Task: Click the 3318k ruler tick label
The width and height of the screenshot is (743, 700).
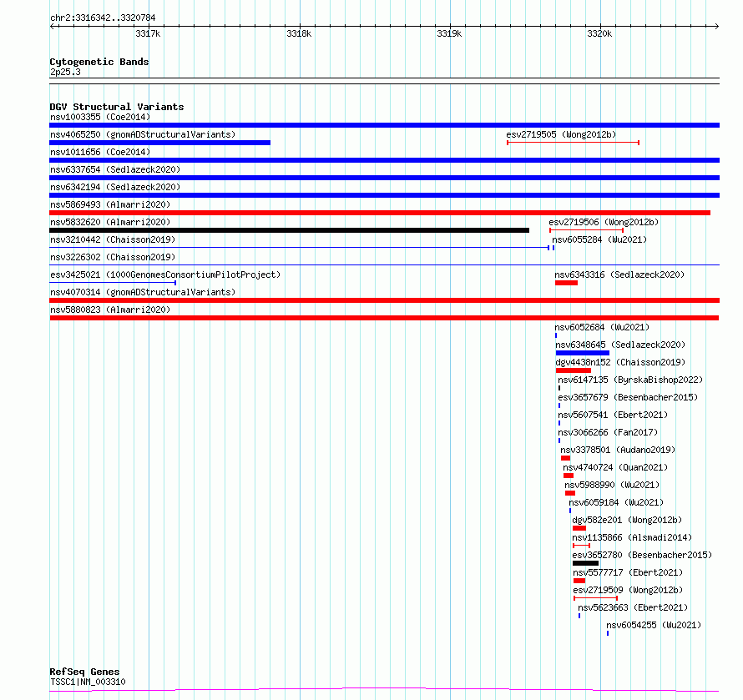Action: click(299, 33)
